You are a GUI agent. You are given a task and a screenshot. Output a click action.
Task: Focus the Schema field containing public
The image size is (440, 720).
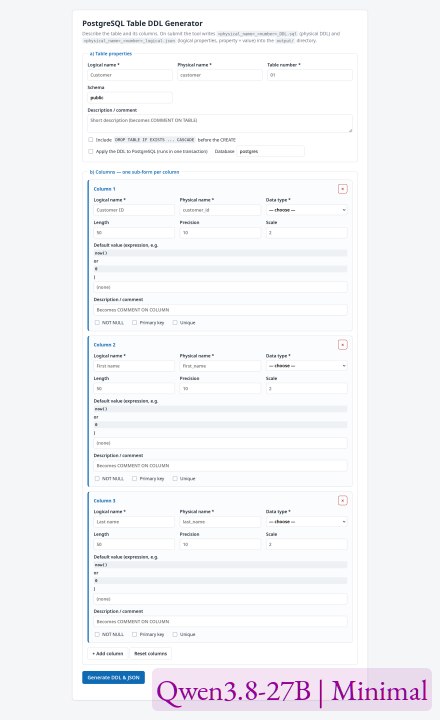pyautogui.click(x=130, y=98)
